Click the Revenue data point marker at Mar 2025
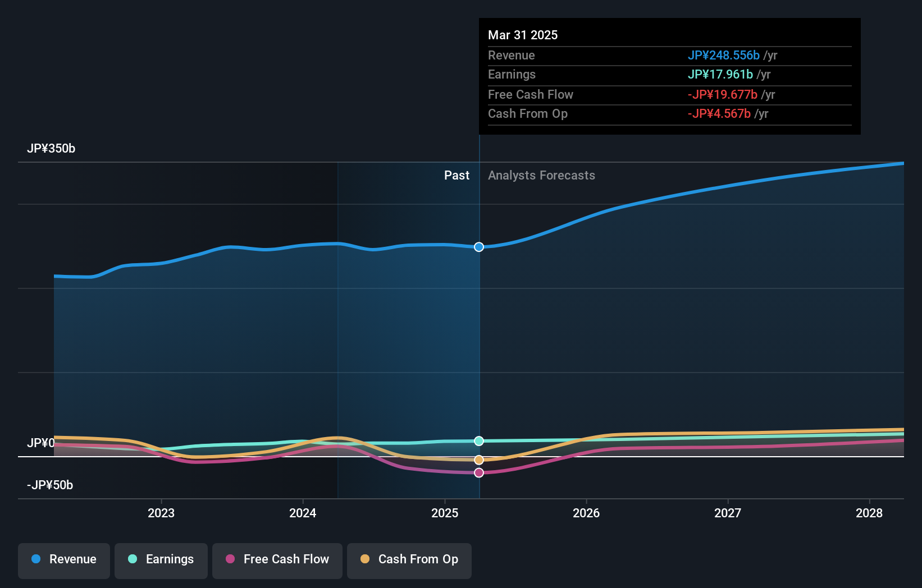The height and width of the screenshot is (588, 922). (x=479, y=247)
